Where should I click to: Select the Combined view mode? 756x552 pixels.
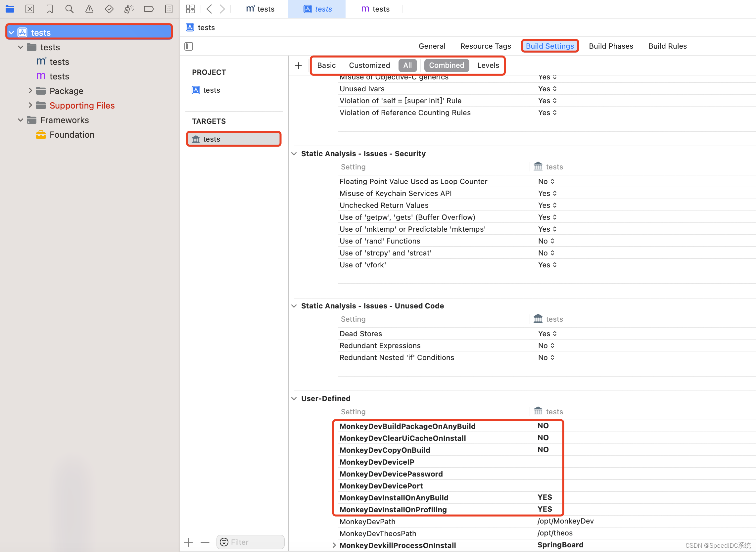[447, 66]
